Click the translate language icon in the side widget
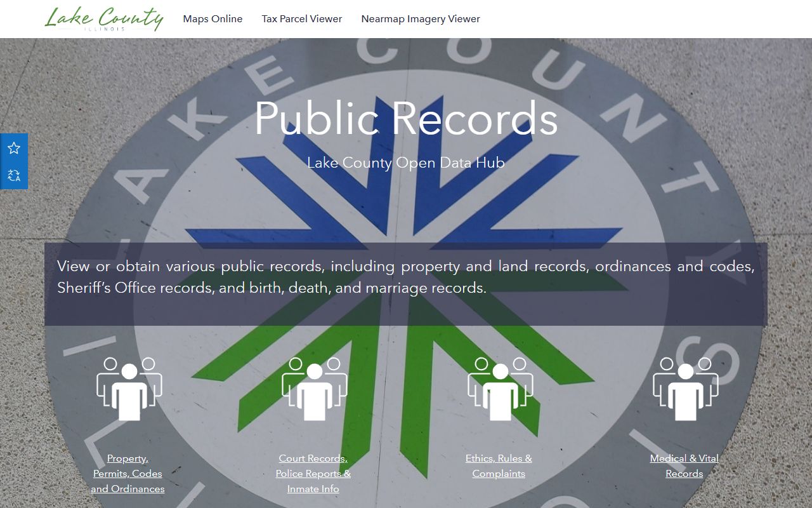The image size is (812, 508). click(x=14, y=175)
